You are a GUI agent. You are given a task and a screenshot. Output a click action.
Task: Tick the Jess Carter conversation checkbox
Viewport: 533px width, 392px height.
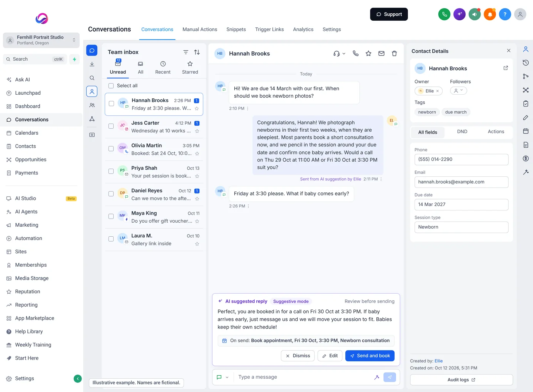(111, 126)
